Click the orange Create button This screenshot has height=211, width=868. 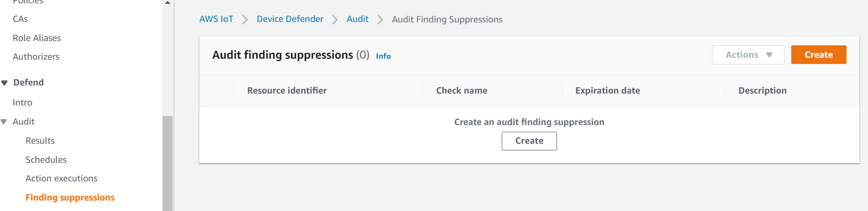point(818,55)
